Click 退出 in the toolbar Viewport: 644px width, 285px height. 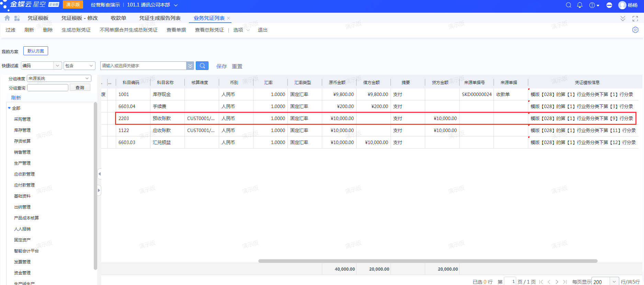pos(262,30)
